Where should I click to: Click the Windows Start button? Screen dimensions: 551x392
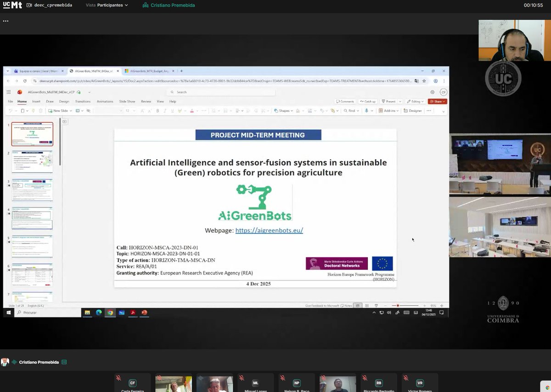(8, 313)
